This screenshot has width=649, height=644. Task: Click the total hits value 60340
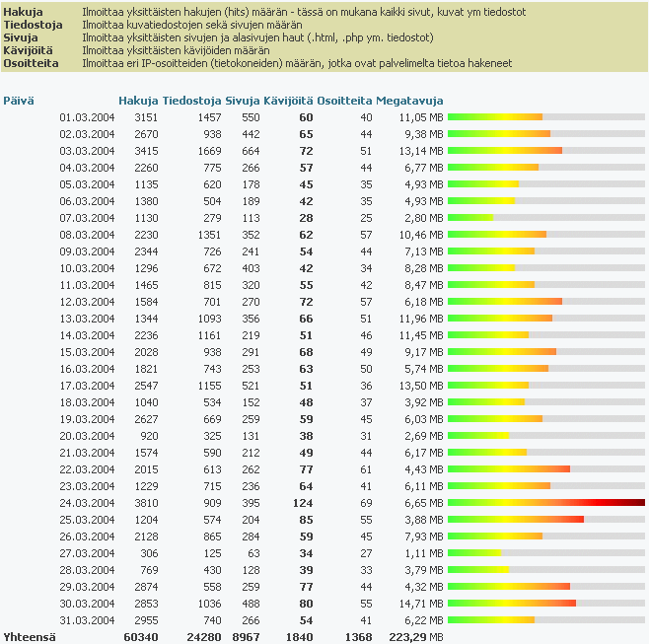(140, 637)
